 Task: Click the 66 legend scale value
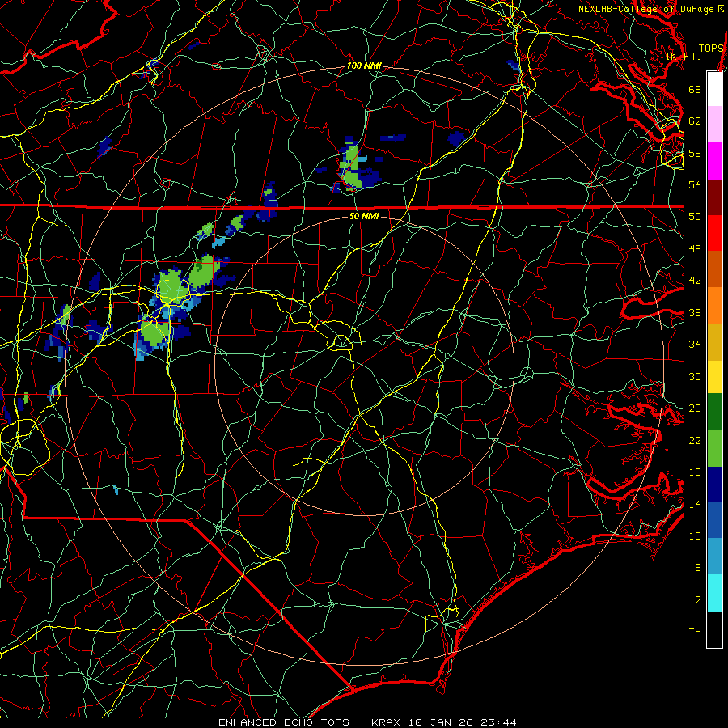(x=695, y=89)
